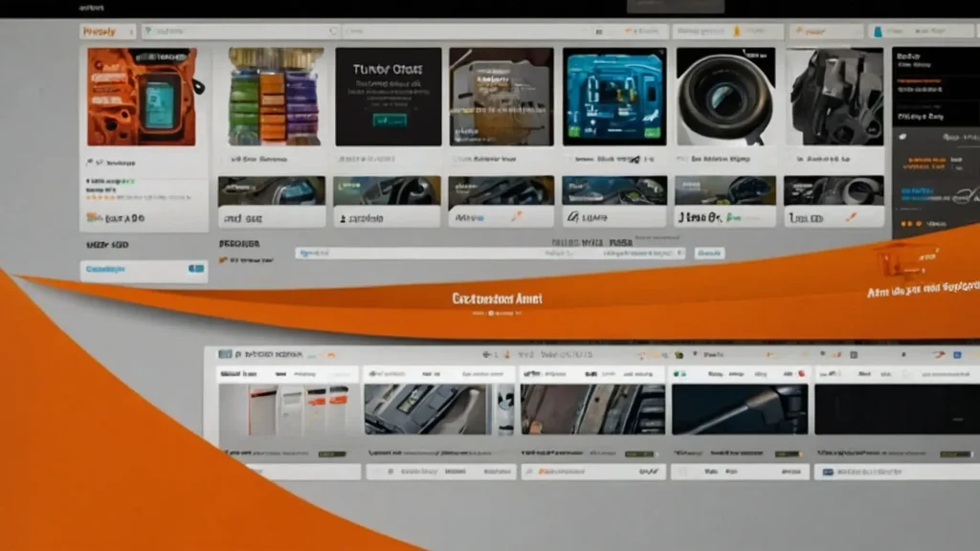Toggle the switch on the blue sidebar button
Viewport: 980px width, 551px height.
click(197, 270)
